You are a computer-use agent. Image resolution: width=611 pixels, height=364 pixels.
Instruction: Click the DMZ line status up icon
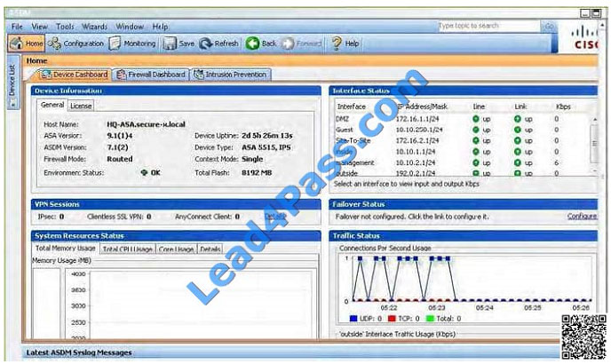click(476, 119)
